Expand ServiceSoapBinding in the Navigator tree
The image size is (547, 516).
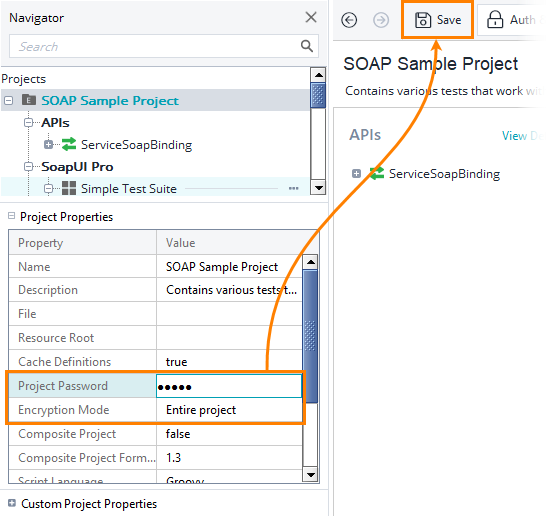point(48,144)
